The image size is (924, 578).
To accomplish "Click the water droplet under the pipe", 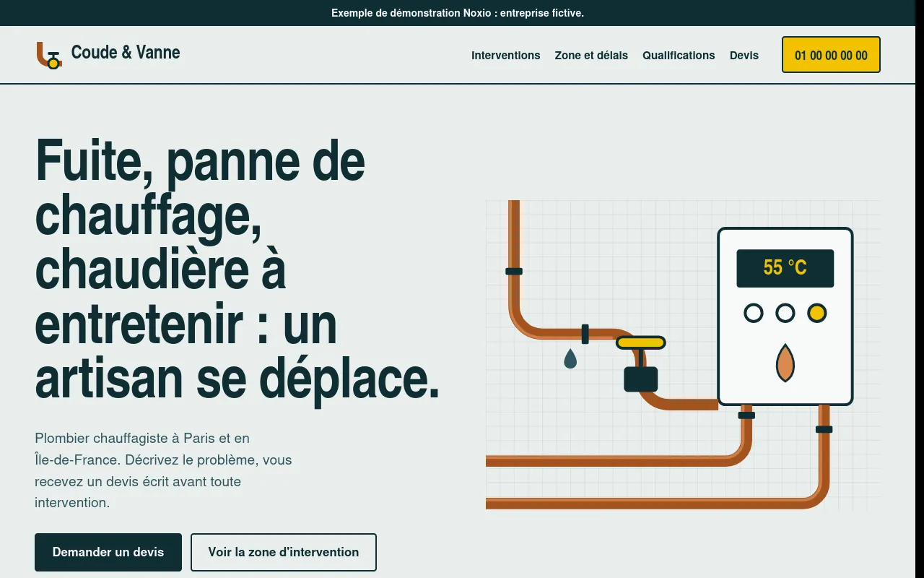I will (x=570, y=358).
